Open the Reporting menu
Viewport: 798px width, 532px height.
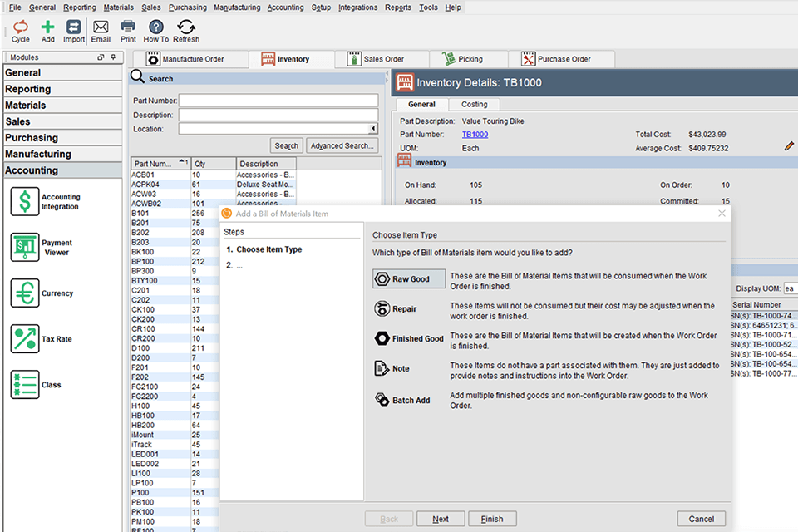80,7
